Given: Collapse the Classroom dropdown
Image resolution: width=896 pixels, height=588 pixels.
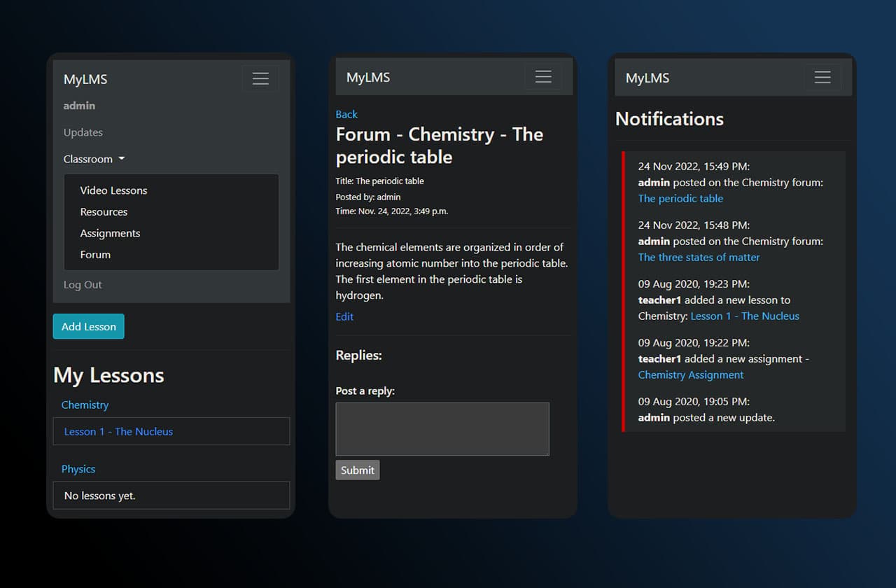Looking at the screenshot, I should point(94,159).
